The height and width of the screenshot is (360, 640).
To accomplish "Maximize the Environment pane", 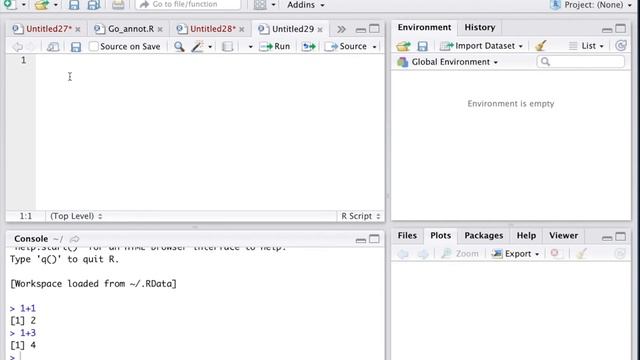I will pos(620,29).
